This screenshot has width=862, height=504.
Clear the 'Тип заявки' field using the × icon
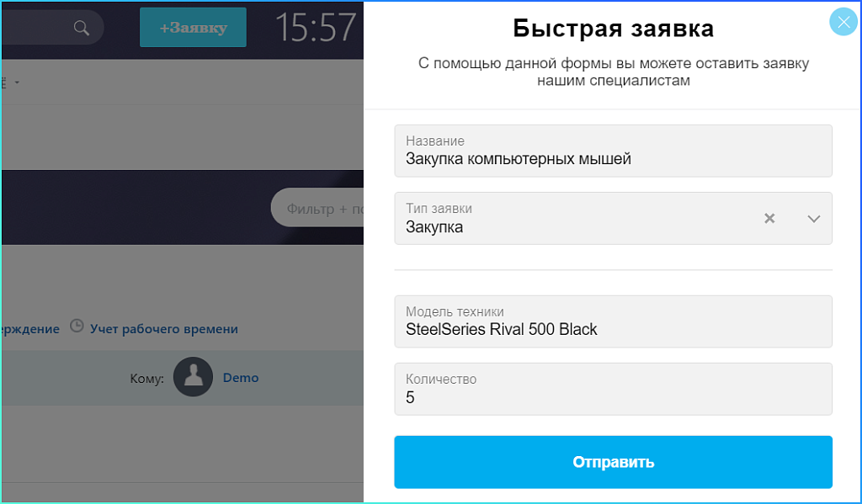pyautogui.click(x=769, y=219)
